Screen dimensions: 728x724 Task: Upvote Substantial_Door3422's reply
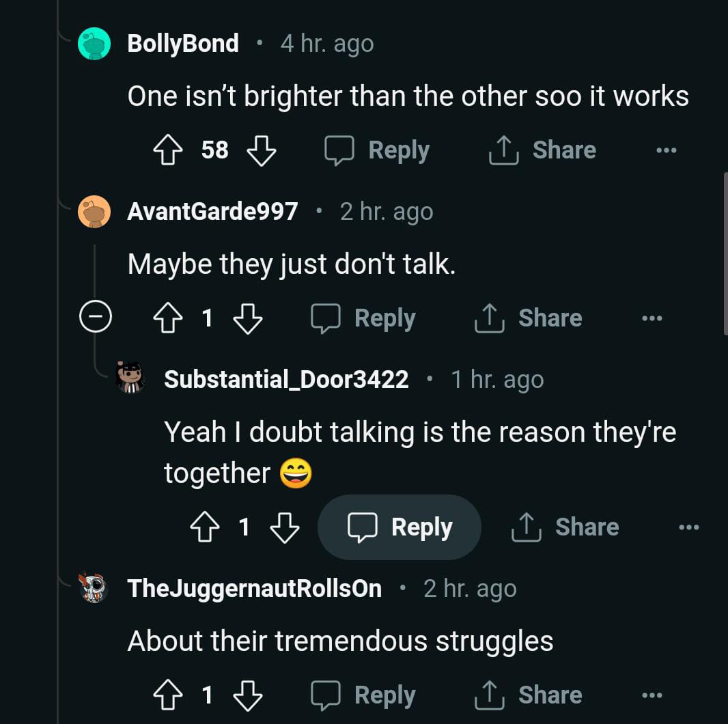[x=205, y=527]
